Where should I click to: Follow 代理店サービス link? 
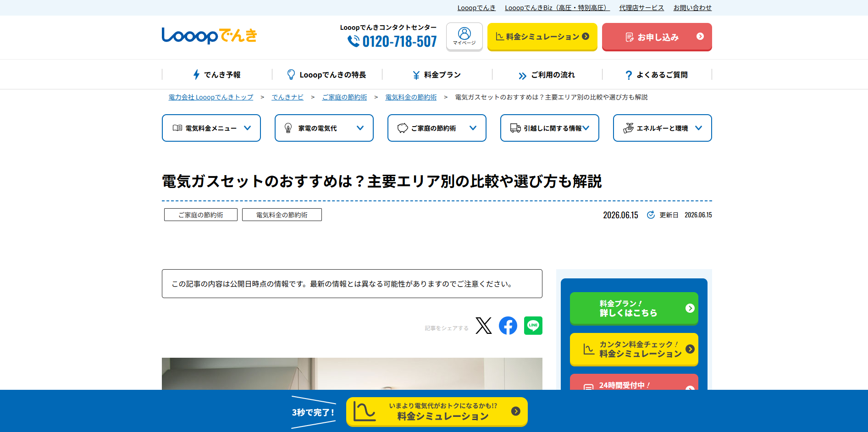pyautogui.click(x=641, y=8)
